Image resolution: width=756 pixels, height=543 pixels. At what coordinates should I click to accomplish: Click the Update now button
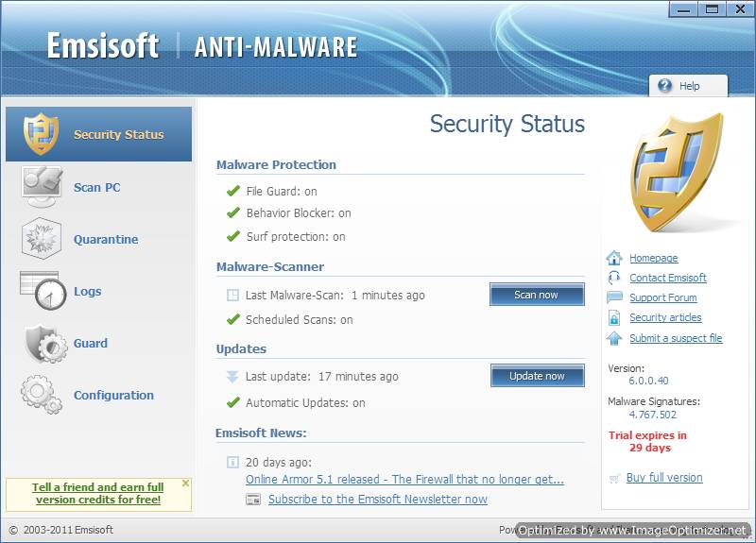(537, 376)
